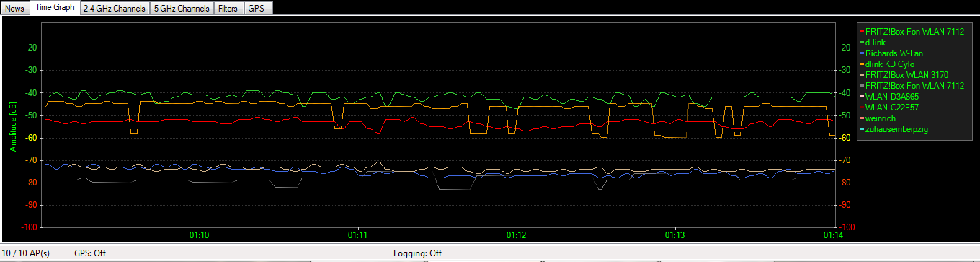Click the '10 / 10 AP(s)' status text
This screenshot has width=980, height=262.
point(25,253)
